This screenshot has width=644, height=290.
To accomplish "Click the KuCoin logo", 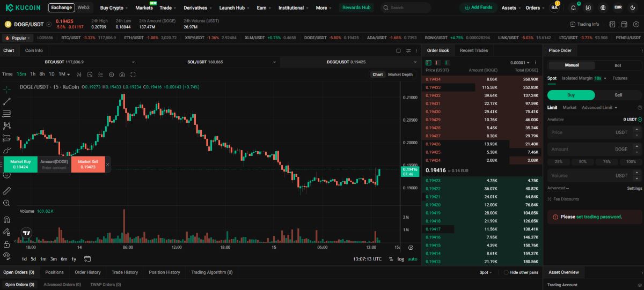I will coord(23,8).
